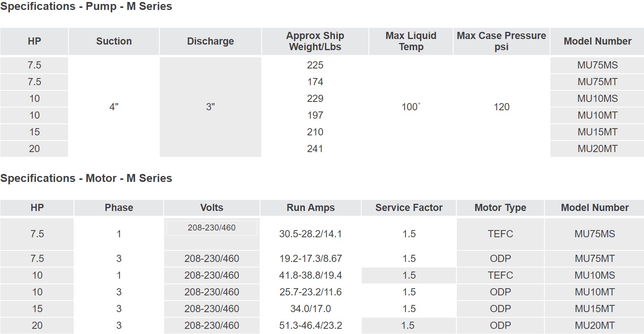Viewport: 644px width, 334px height.
Task: Click the Motor Type column header
Action: click(500, 207)
